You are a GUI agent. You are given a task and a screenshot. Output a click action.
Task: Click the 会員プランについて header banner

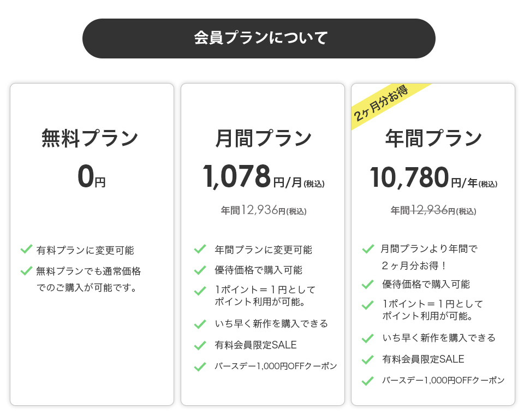coord(259,38)
